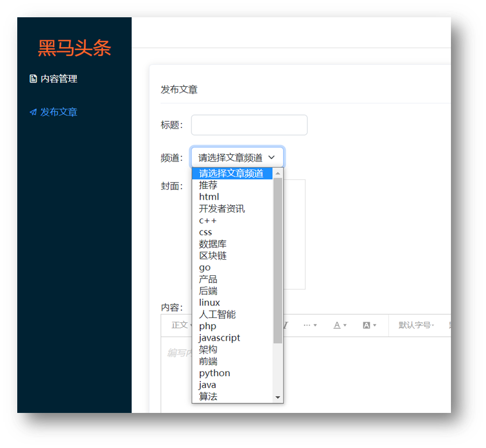This screenshot has width=486, height=448.
Task: Choose 人工智能 from the channel list
Action: pyautogui.click(x=217, y=314)
